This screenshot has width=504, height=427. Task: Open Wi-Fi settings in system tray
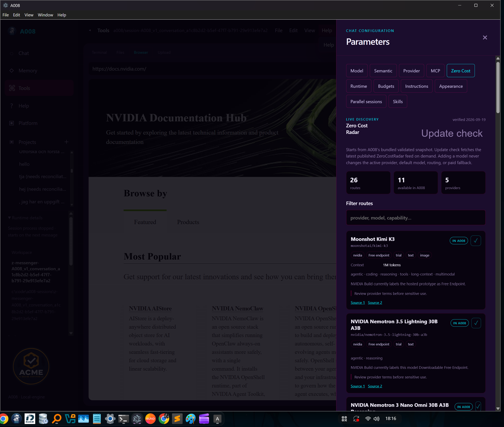[x=368, y=419]
